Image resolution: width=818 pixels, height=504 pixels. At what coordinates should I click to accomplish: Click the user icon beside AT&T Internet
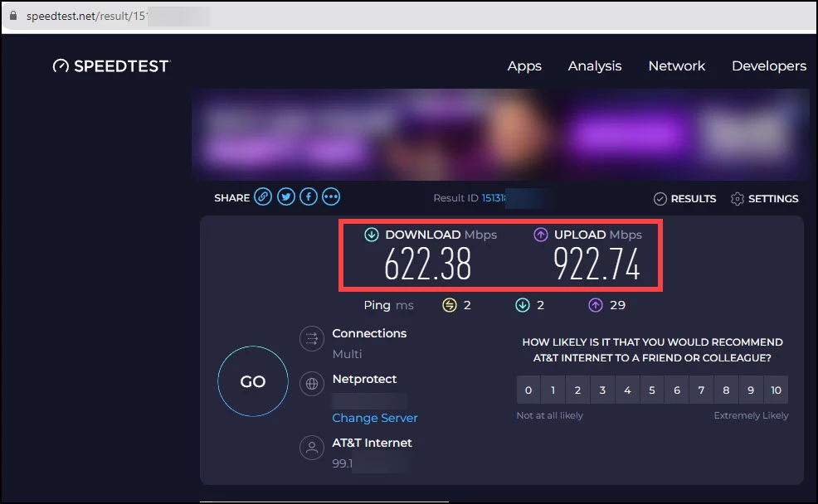point(312,448)
